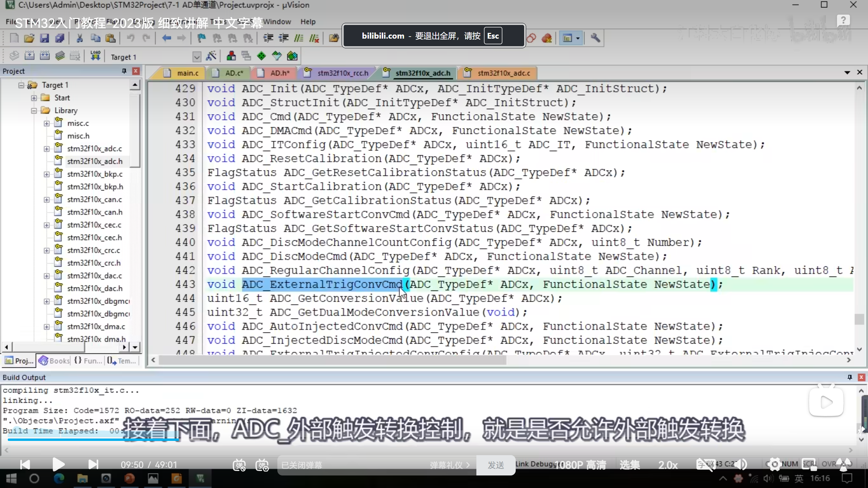Viewport: 868px width, 488px height.
Task: Open Manage Run-Time Environment green diamond icon
Action: pyautogui.click(x=261, y=56)
